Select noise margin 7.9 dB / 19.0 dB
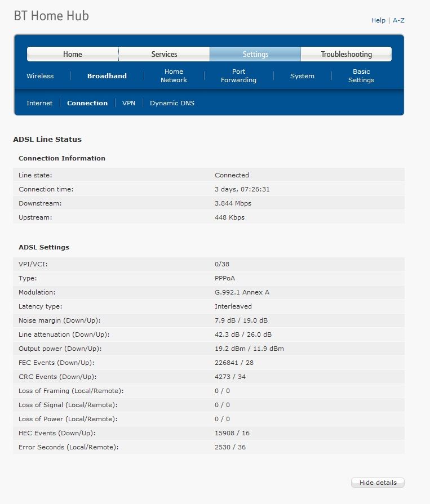430x504 pixels. pyautogui.click(x=241, y=320)
